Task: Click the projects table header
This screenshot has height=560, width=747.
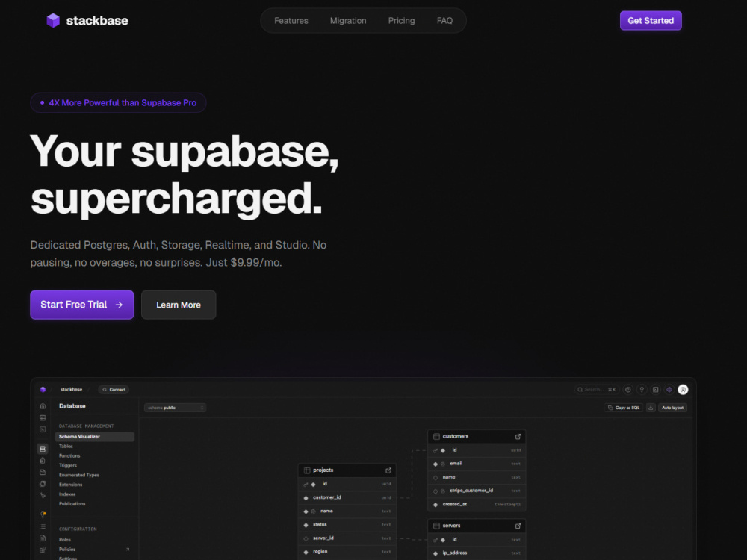Action: click(x=347, y=470)
